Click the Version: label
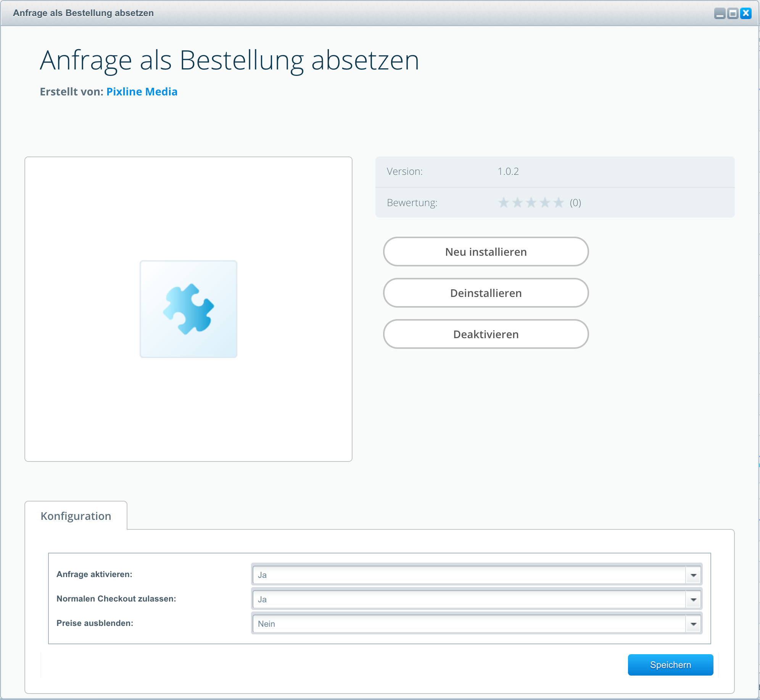Image resolution: width=760 pixels, height=700 pixels. click(405, 171)
